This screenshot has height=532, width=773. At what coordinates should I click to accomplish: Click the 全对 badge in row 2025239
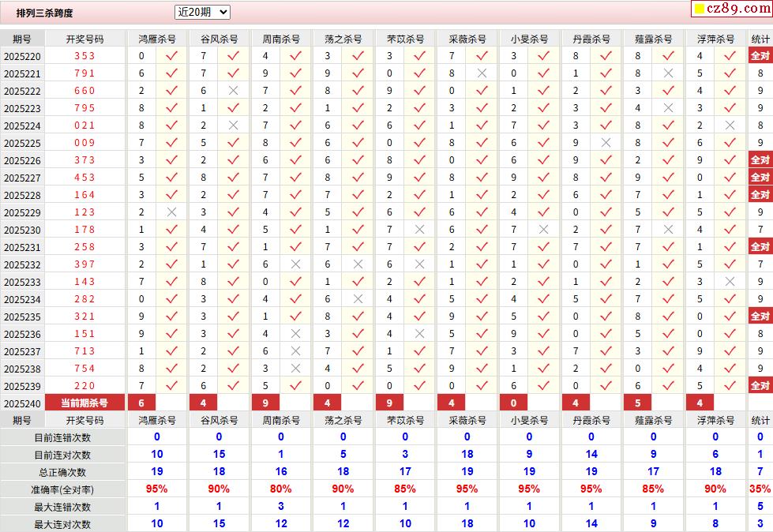[760, 386]
